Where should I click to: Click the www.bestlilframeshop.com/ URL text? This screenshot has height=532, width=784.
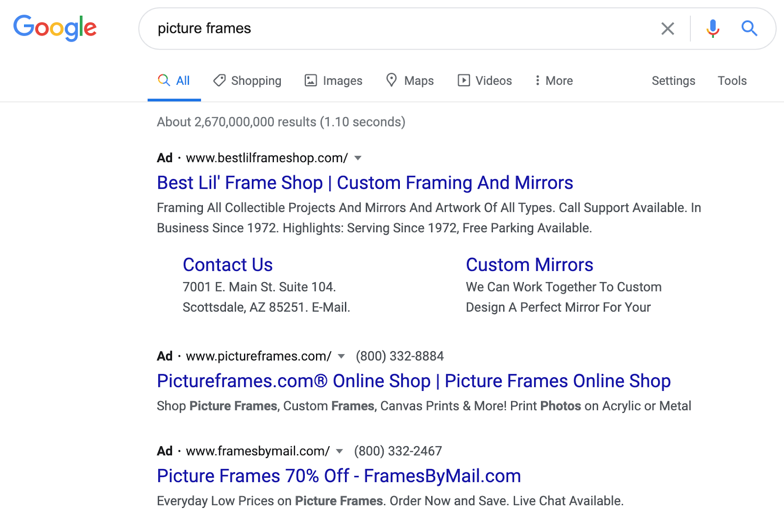point(267,158)
